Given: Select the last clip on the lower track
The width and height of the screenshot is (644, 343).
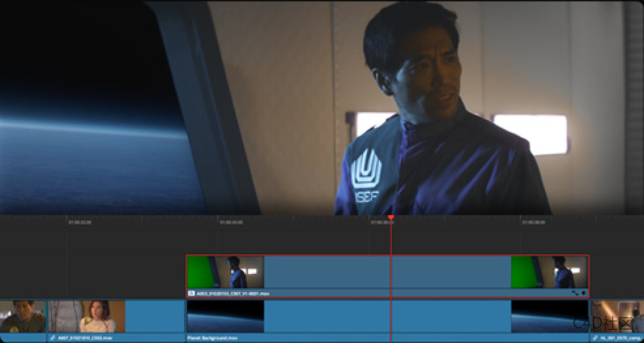Looking at the screenshot, I should (617, 320).
